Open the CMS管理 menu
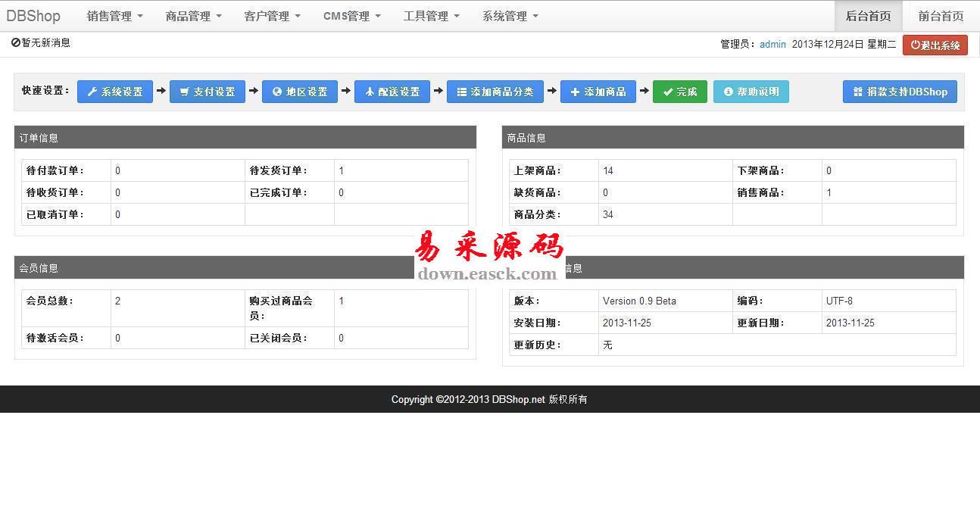Screen dimensions: 980x515 click(x=351, y=16)
